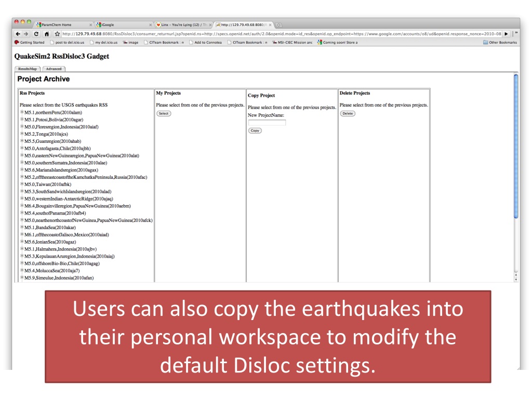The image size is (532, 399).
Task: Expand the M5.0 Taiwan(2010afbk) entry
Action: point(22,184)
